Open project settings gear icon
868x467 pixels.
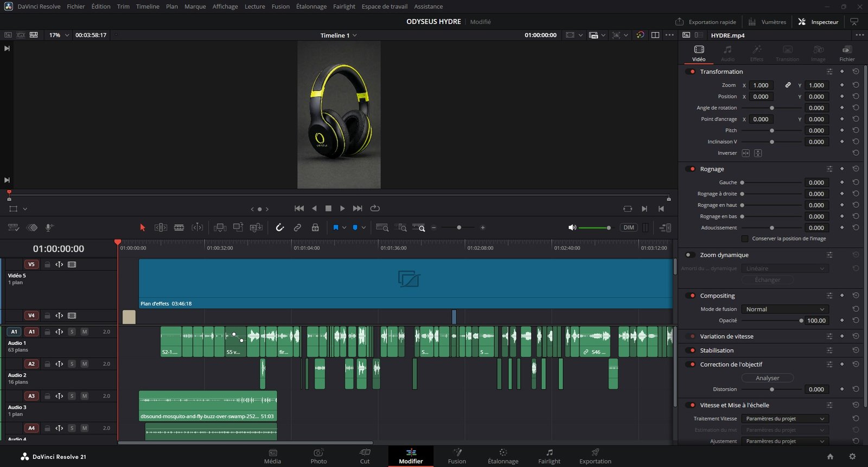point(852,457)
